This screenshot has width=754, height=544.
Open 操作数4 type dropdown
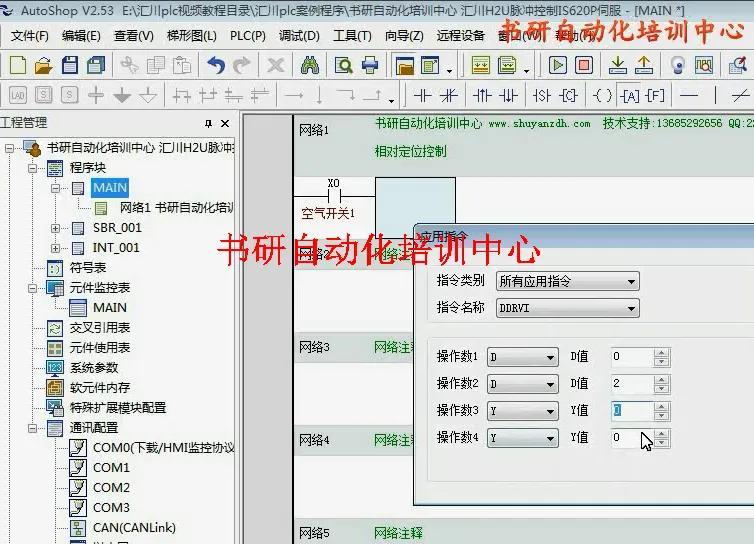(523, 438)
